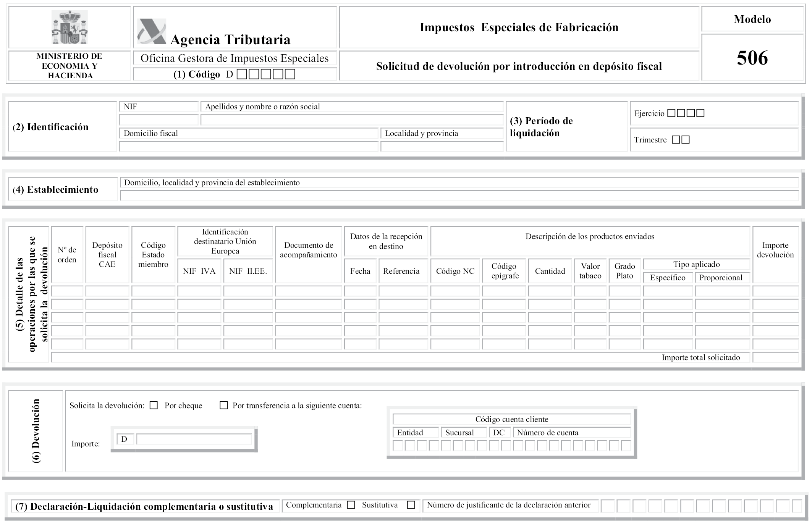Click first-row cell under Código NC
The height and width of the screenshot is (530, 812).
point(455,291)
